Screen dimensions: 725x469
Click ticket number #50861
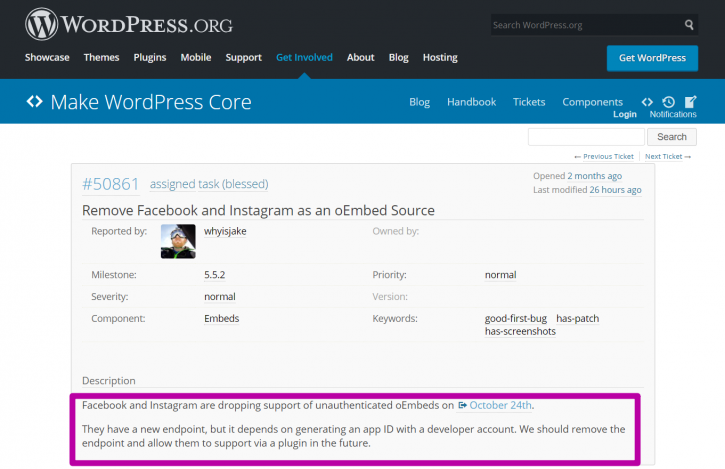click(111, 184)
